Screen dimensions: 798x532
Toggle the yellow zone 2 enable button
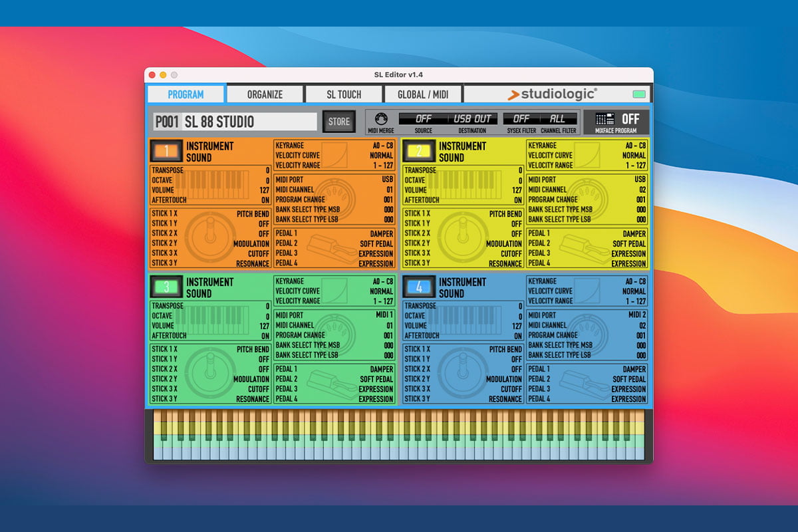[419, 152]
